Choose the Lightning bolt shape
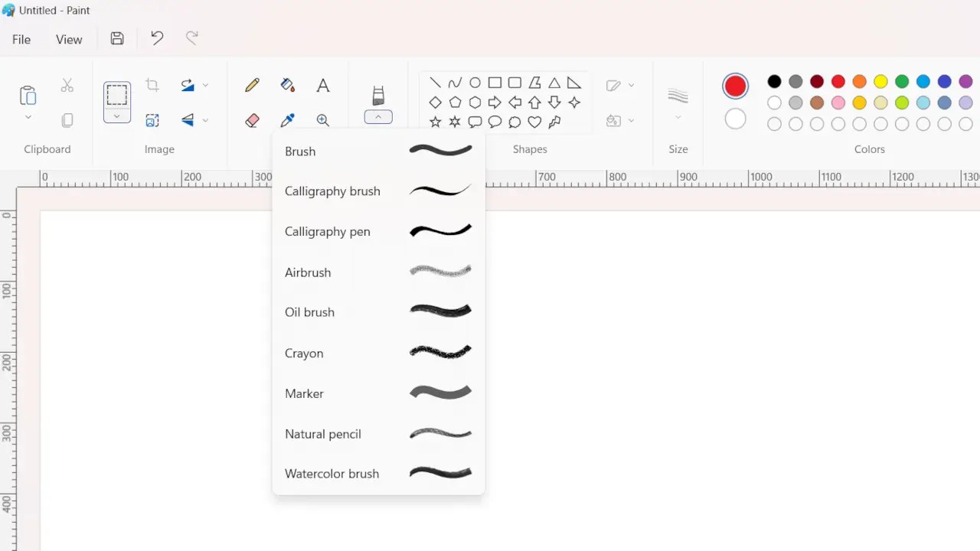Screen dimensions: 980x551 click(x=554, y=122)
